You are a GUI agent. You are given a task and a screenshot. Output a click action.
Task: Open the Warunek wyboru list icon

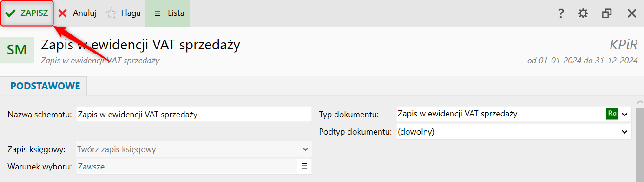(305, 166)
